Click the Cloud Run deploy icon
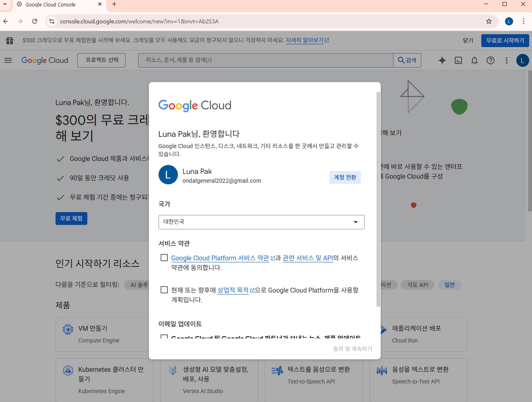Image resolution: width=532 pixels, height=402 pixels. click(x=384, y=330)
